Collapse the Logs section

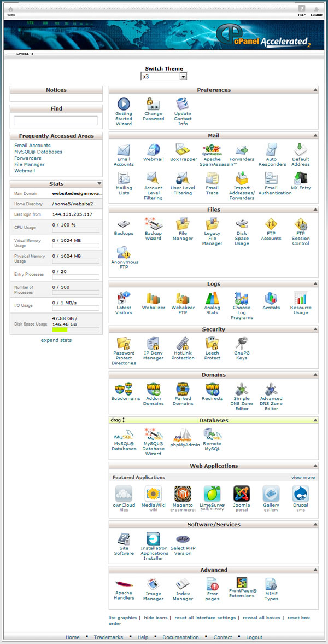pos(315,284)
